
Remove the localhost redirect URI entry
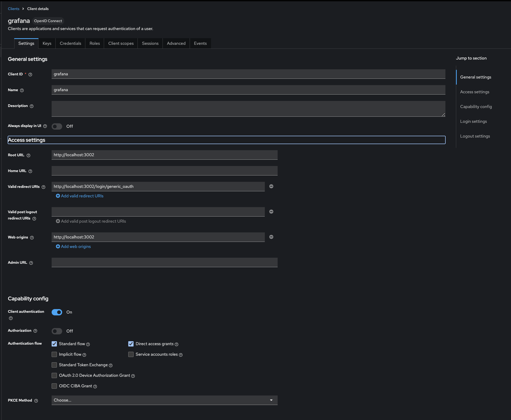coord(271,186)
